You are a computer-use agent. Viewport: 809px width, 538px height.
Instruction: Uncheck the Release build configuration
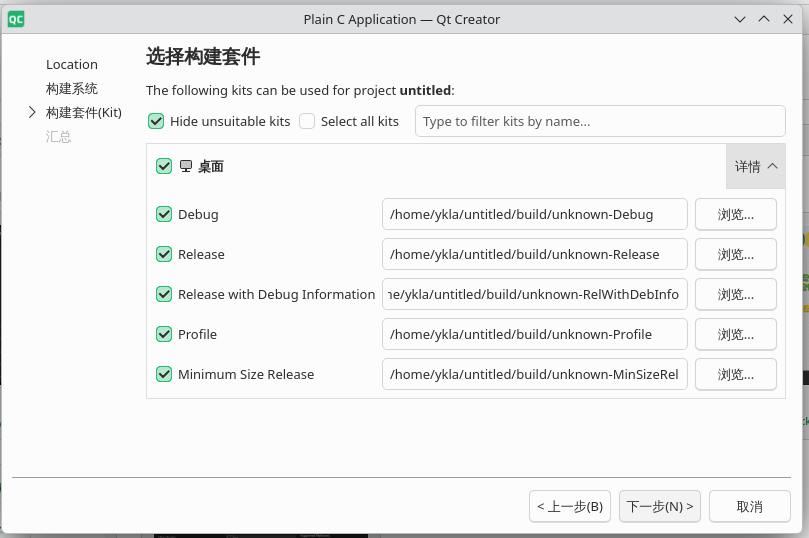click(164, 254)
